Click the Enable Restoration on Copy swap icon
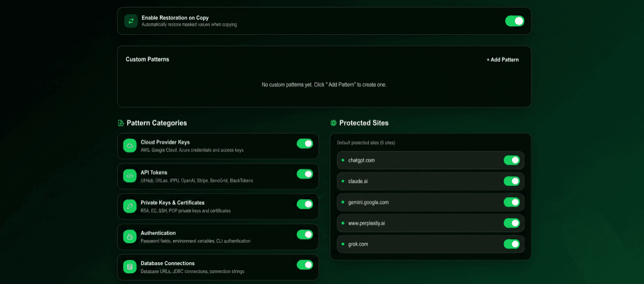Viewport: 644px width, 284px height. [x=131, y=21]
